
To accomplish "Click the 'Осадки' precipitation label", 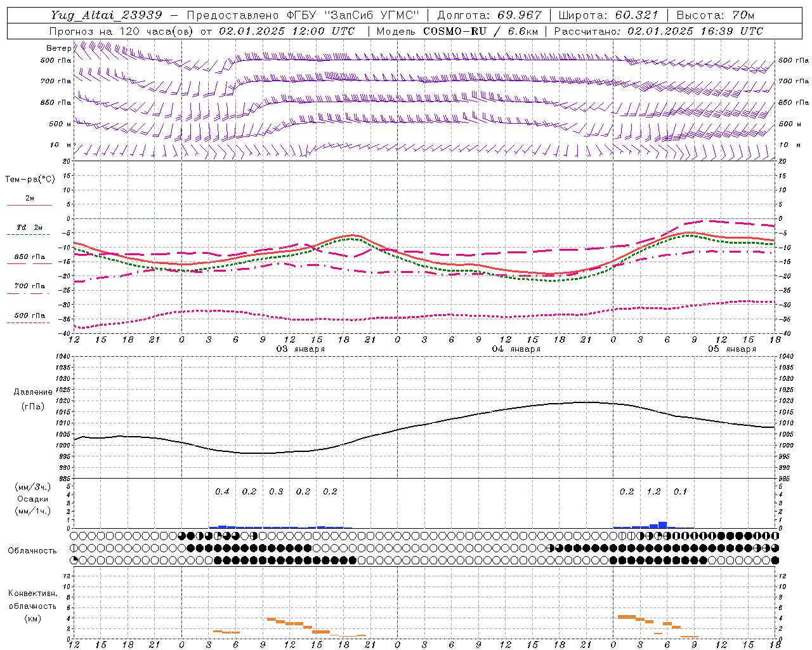I will pos(32,499).
